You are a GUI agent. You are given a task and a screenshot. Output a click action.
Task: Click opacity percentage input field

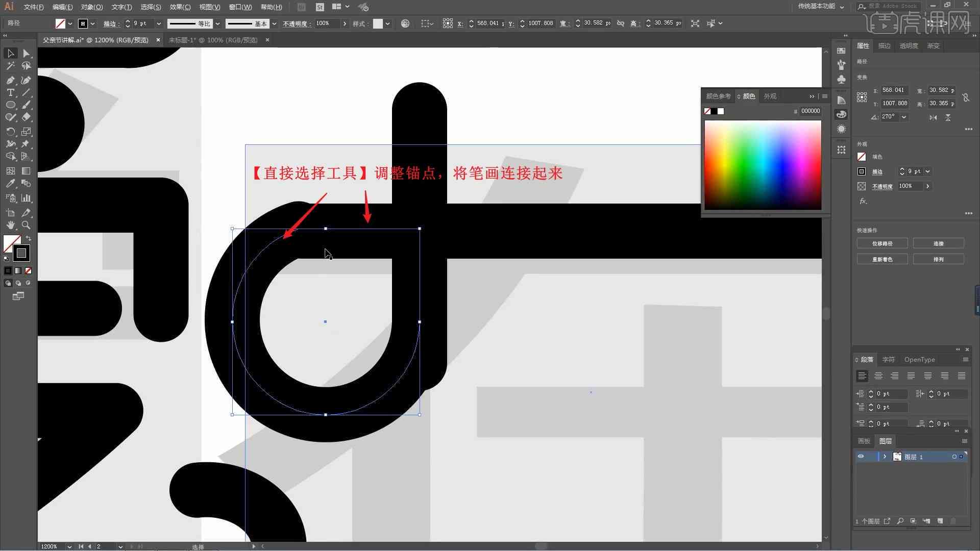coord(324,22)
